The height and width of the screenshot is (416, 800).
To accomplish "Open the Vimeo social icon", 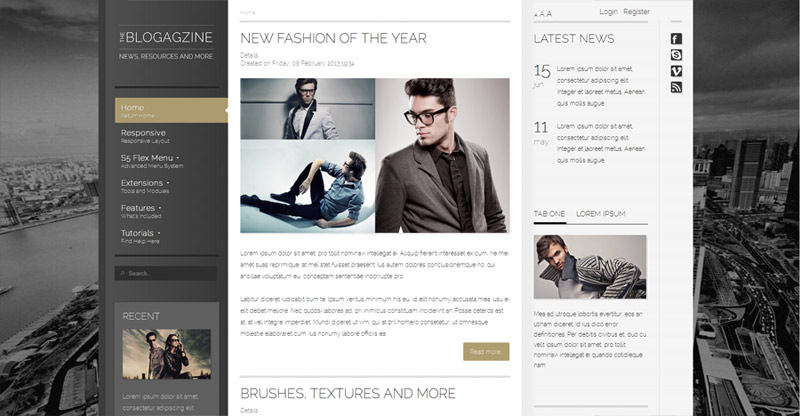I will [x=676, y=71].
